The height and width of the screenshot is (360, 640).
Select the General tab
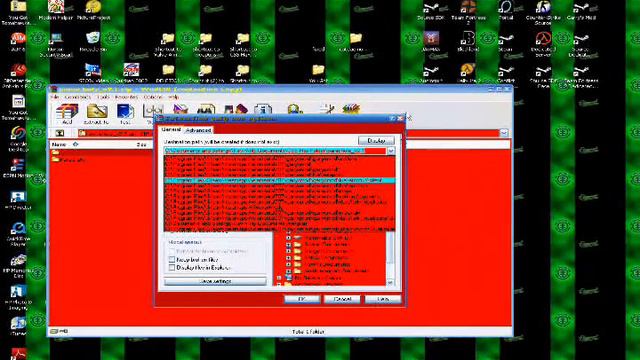click(171, 129)
